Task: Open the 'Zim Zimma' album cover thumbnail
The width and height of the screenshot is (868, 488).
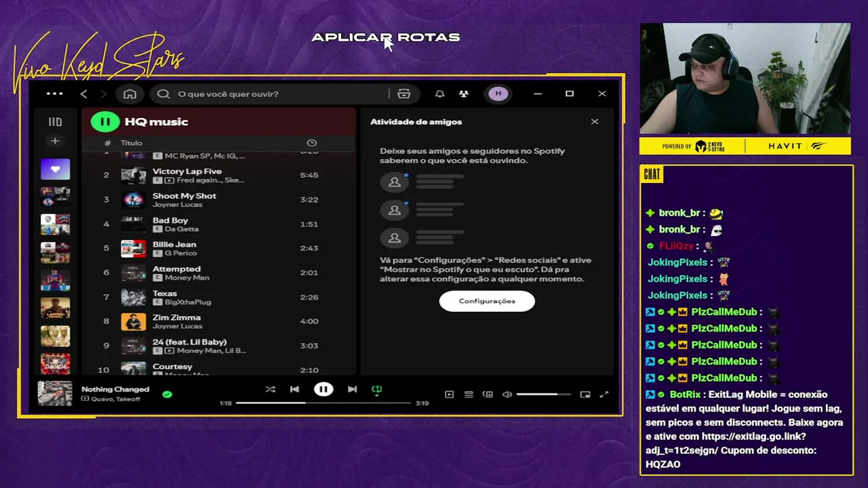Action: click(x=134, y=321)
